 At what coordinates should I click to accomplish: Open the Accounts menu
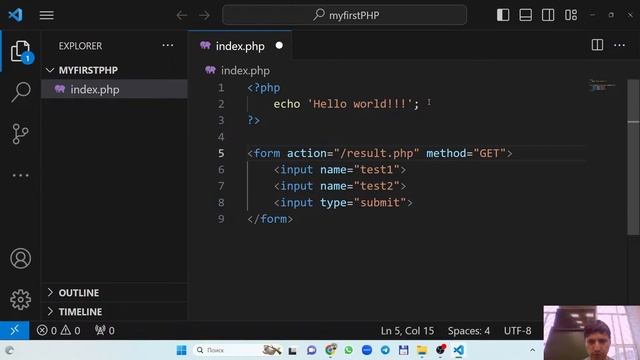(x=20, y=258)
